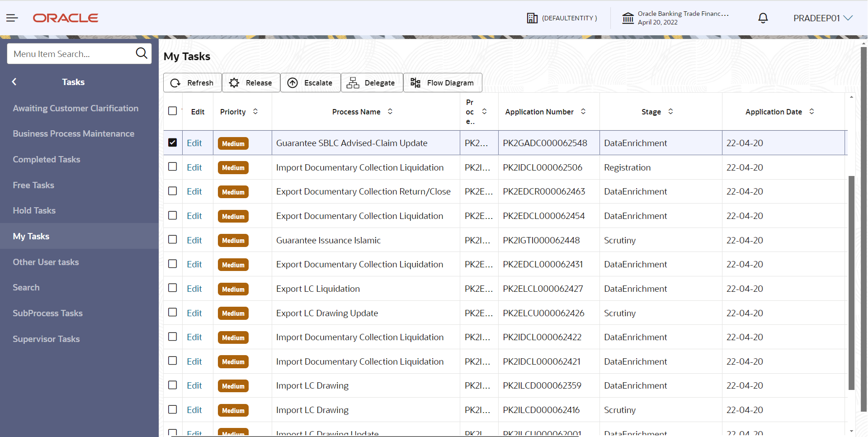Open the PRADEEP01 user dropdown
The width and height of the screenshot is (868, 437).
pyautogui.click(x=823, y=18)
